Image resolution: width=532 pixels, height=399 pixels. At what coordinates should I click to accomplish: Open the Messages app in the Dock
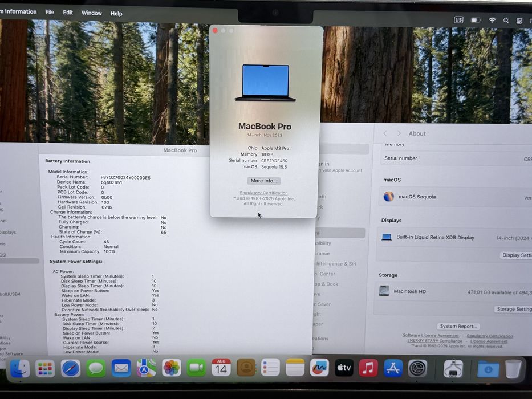point(96,368)
